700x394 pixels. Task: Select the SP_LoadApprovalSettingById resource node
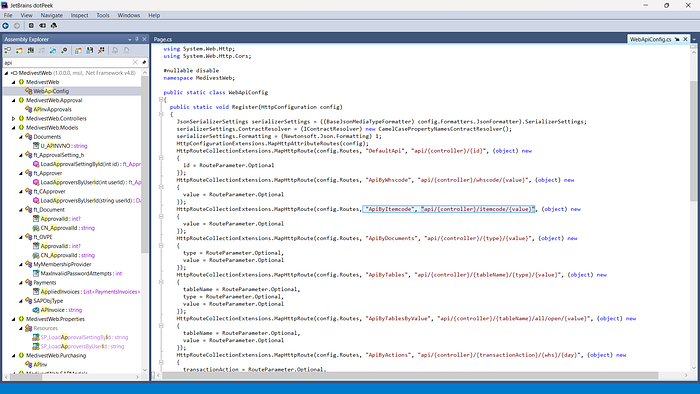[84, 337]
